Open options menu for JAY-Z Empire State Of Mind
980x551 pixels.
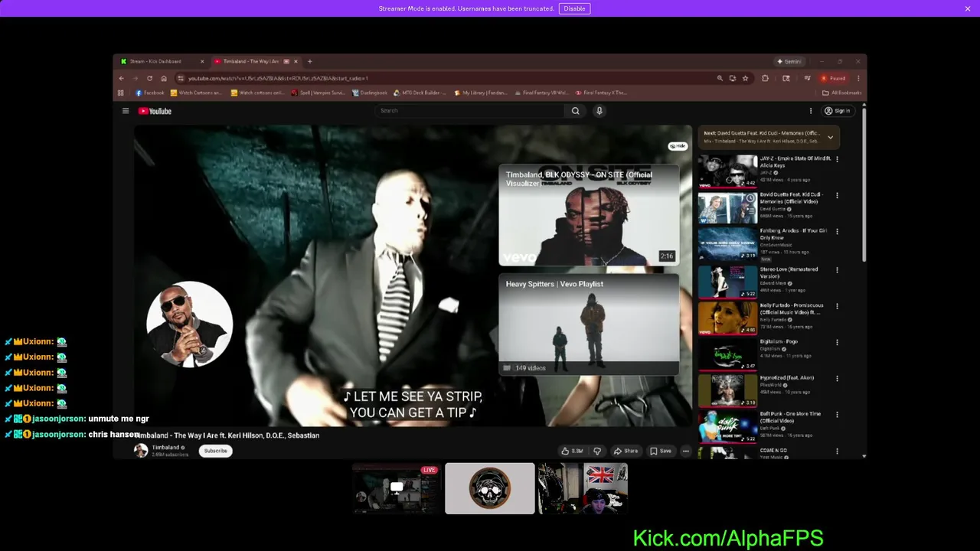point(837,159)
